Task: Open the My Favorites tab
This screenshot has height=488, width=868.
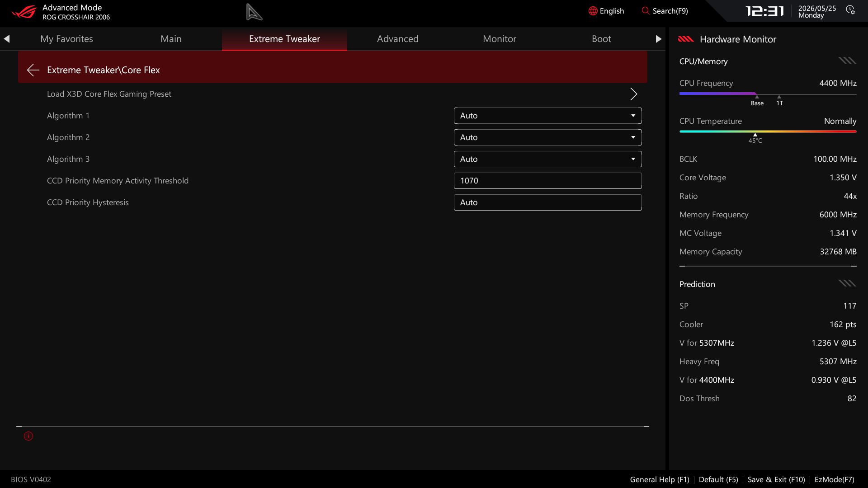Action: (66, 39)
